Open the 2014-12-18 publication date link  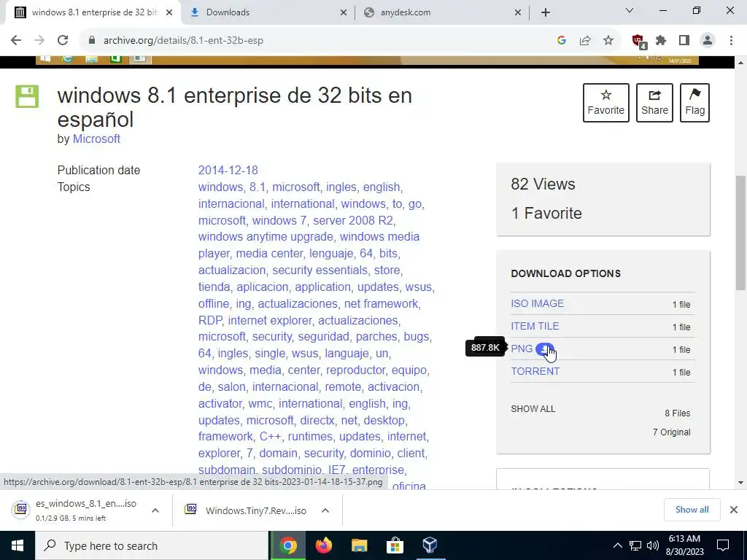tap(228, 171)
